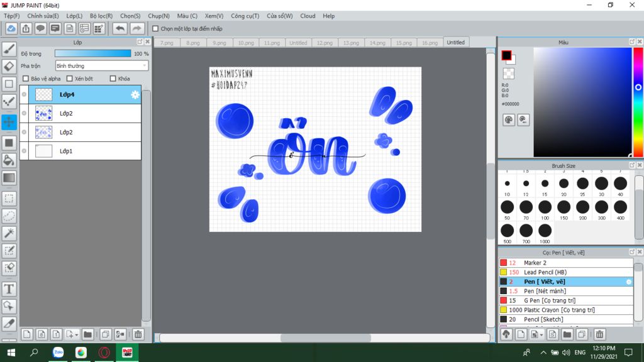Choose the Pen [Nét mảnh] brush

point(566,291)
